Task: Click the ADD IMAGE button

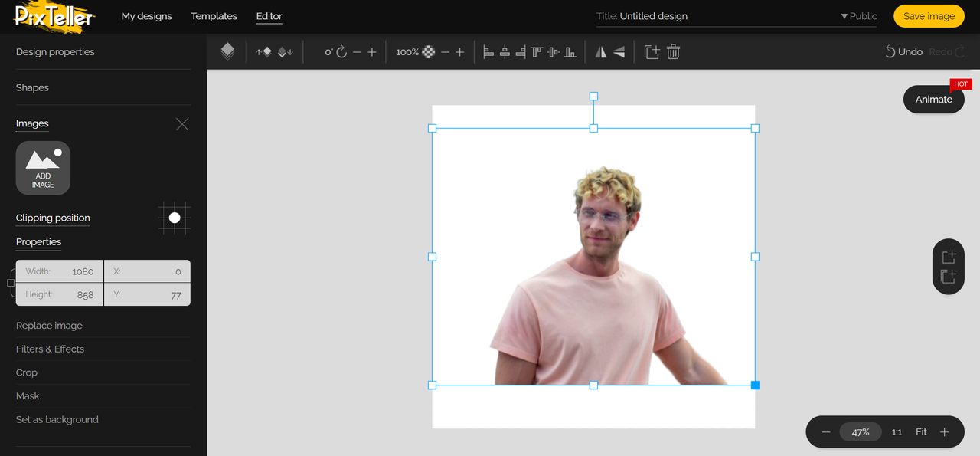Action: tap(43, 168)
